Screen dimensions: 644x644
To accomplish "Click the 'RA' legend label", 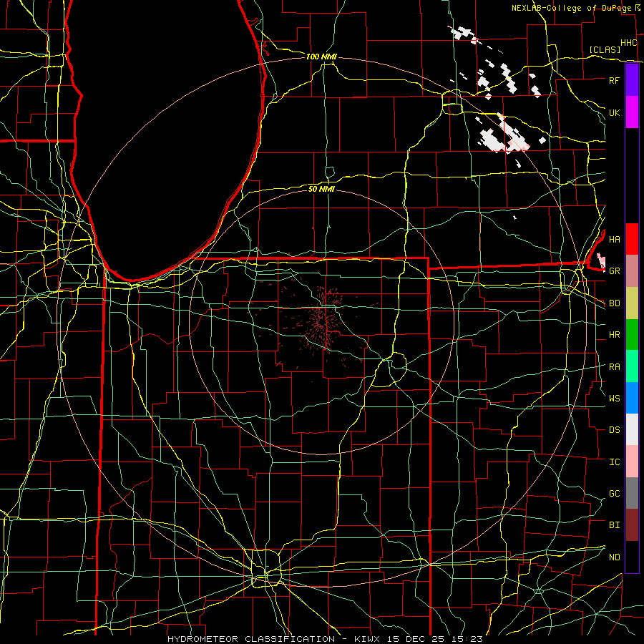I will pos(615,367).
